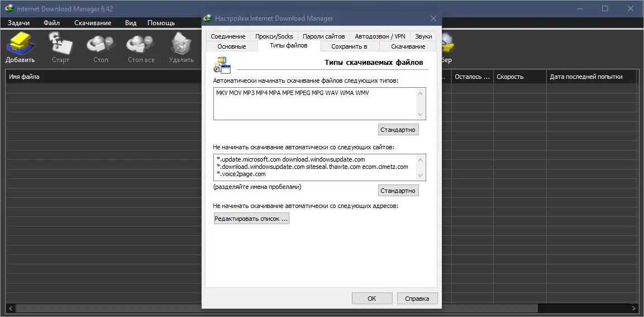This screenshot has width=644, height=317.
Task: Click Редактировать список button
Action: coord(251,219)
